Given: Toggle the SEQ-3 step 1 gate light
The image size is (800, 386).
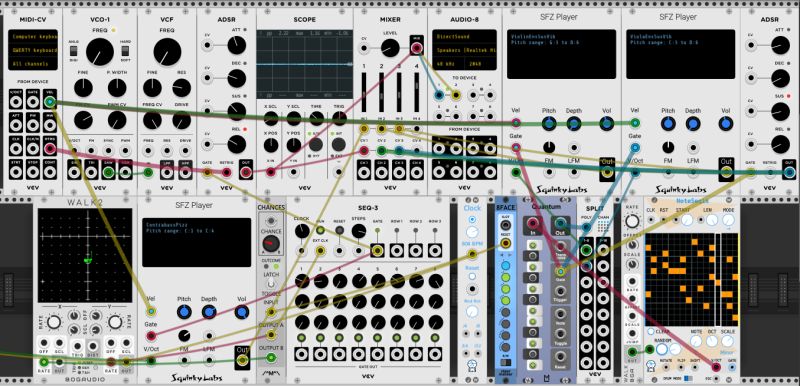Looking at the screenshot, I should (302, 338).
